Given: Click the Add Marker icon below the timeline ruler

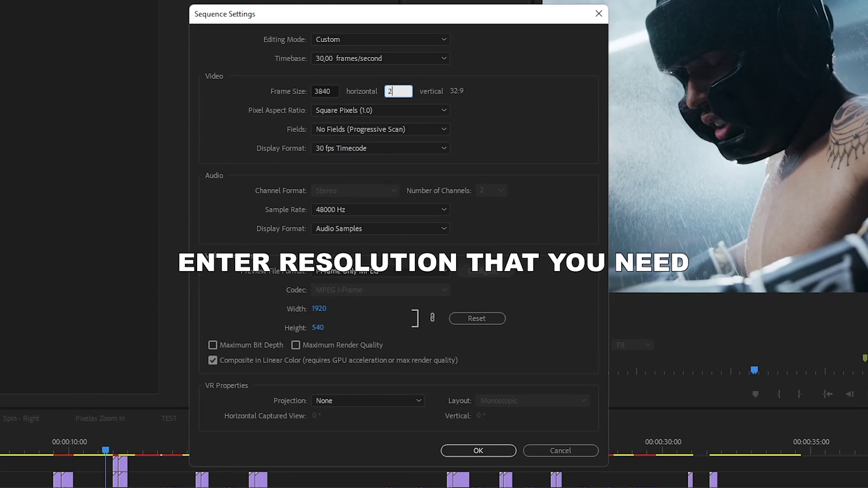Looking at the screenshot, I should coord(755,394).
